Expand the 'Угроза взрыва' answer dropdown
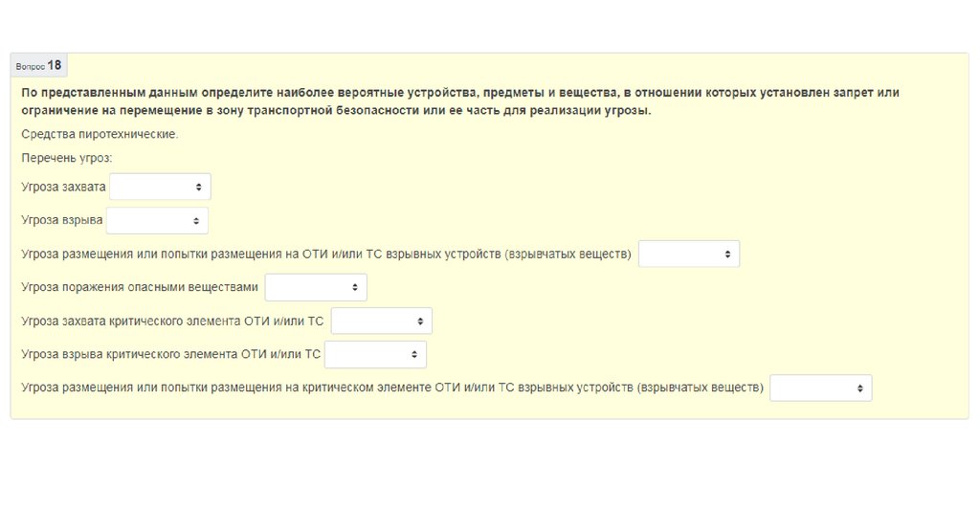 tap(157, 221)
